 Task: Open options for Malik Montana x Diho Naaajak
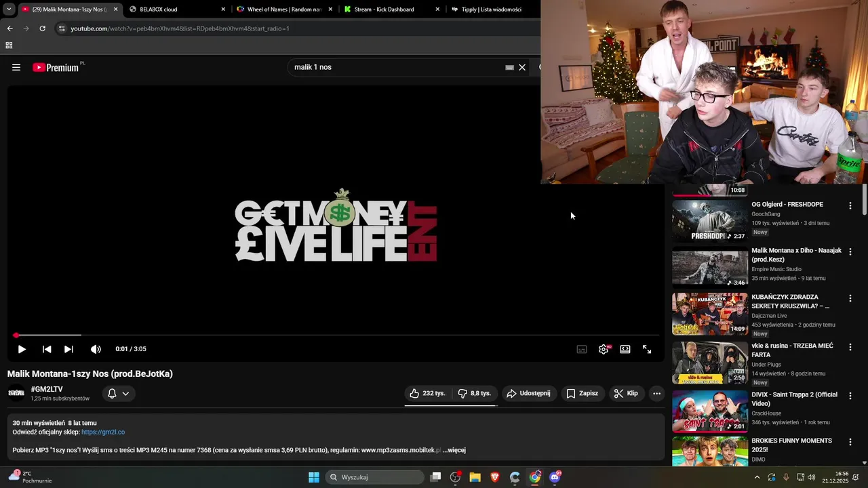pos(850,251)
